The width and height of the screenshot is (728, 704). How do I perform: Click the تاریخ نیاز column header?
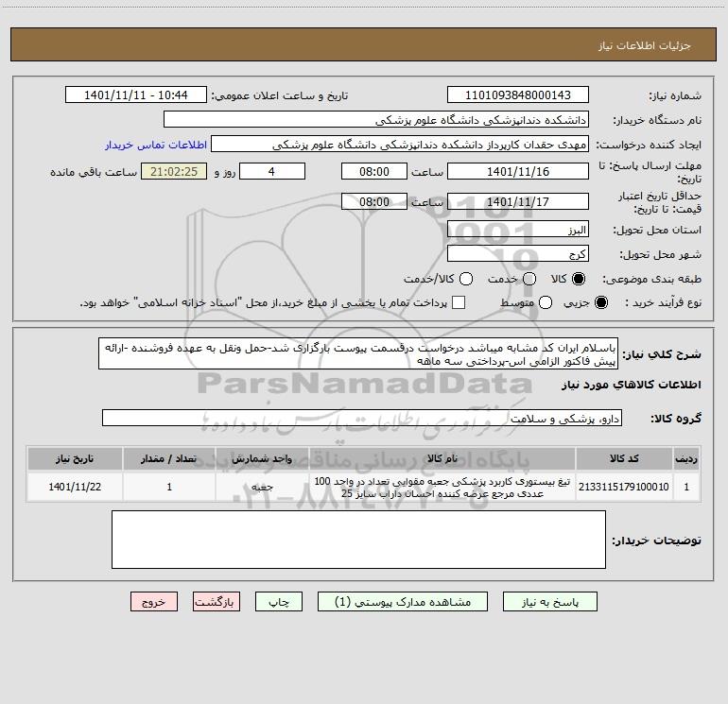point(75,459)
